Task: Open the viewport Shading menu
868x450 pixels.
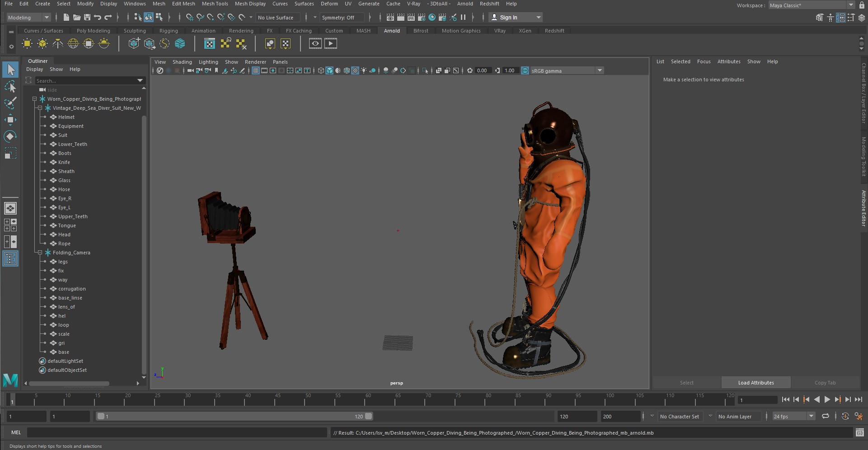Action: [182, 62]
